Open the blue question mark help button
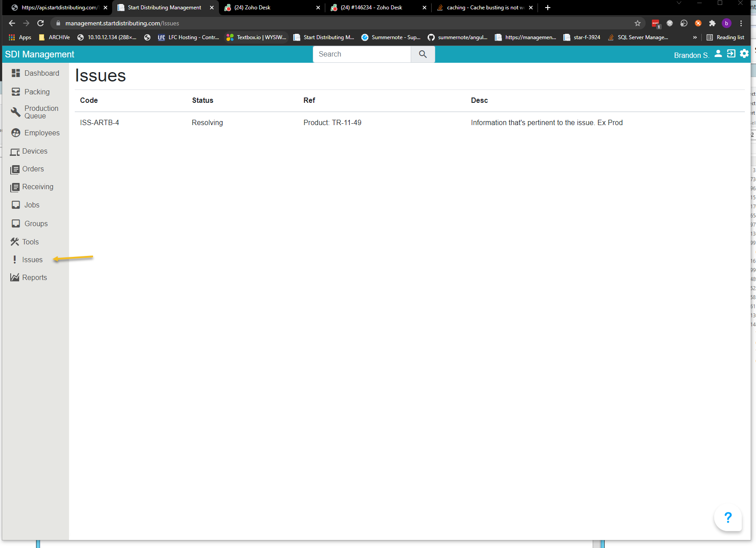This screenshot has width=756, height=548. (x=728, y=518)
